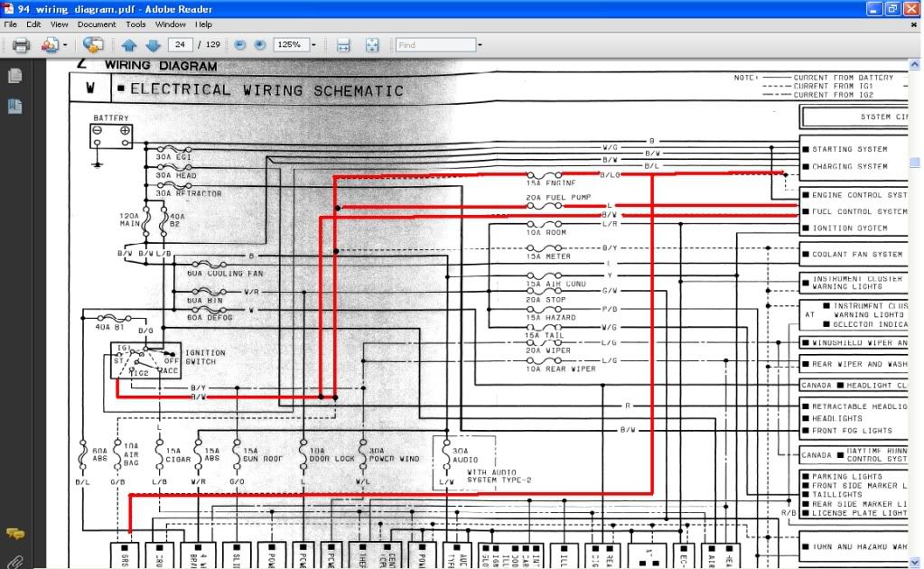
Task: Open the Tools menu
Action: 135,24
